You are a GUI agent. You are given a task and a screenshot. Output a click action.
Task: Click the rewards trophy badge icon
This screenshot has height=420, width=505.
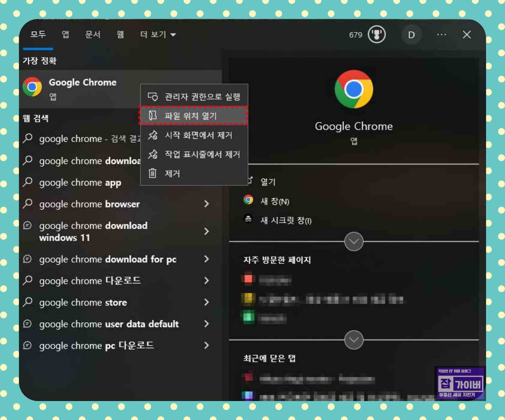376,35
